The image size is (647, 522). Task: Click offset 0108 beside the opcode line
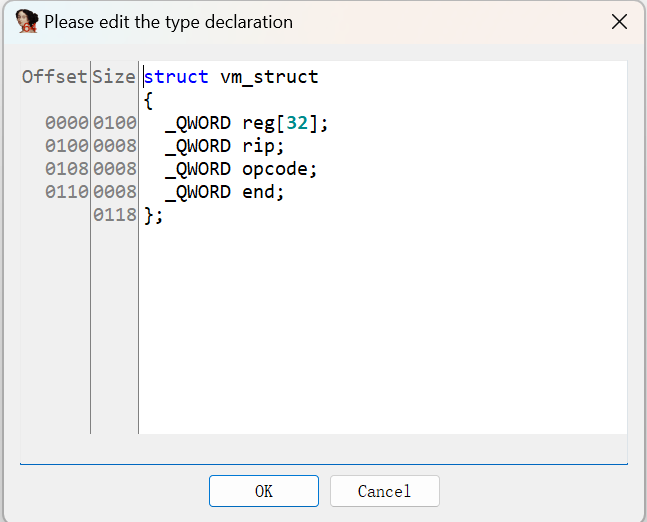[x=67, y=169]
